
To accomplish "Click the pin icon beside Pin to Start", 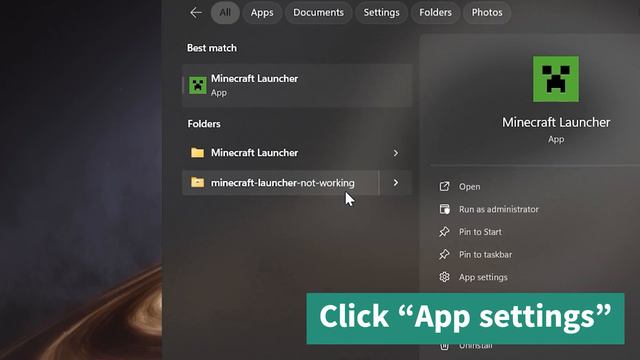I will 444,232.
